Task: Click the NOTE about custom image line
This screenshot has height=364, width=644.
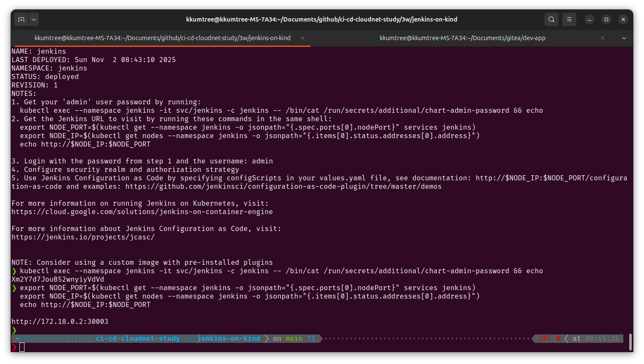Action: [x=142, y=263]
